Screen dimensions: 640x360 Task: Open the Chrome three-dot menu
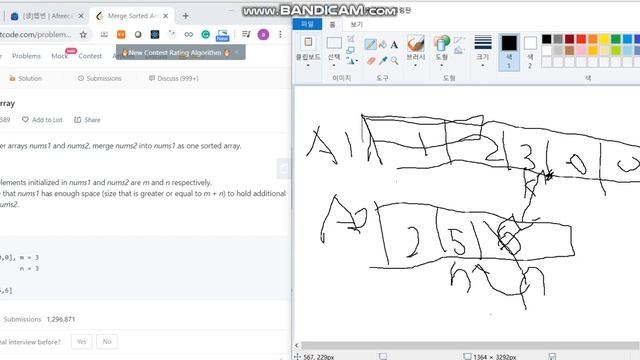280,35
